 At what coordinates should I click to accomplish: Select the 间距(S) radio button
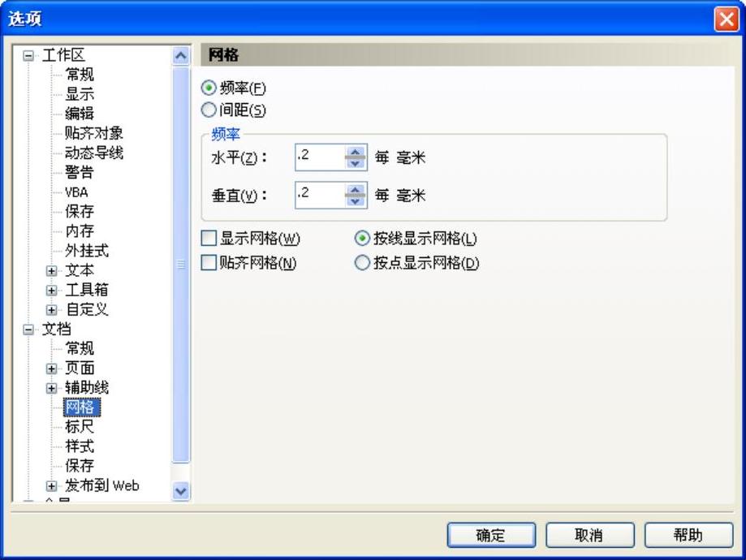point(209,110)
